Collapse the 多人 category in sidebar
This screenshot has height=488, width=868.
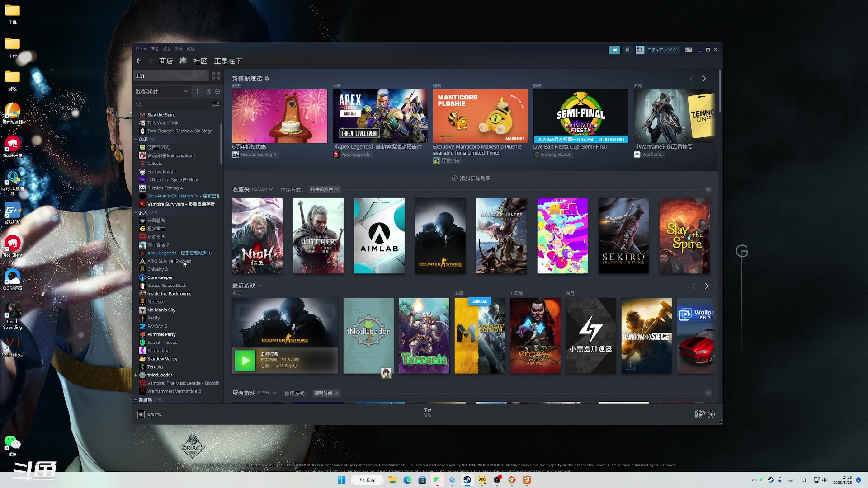[136, 212]
